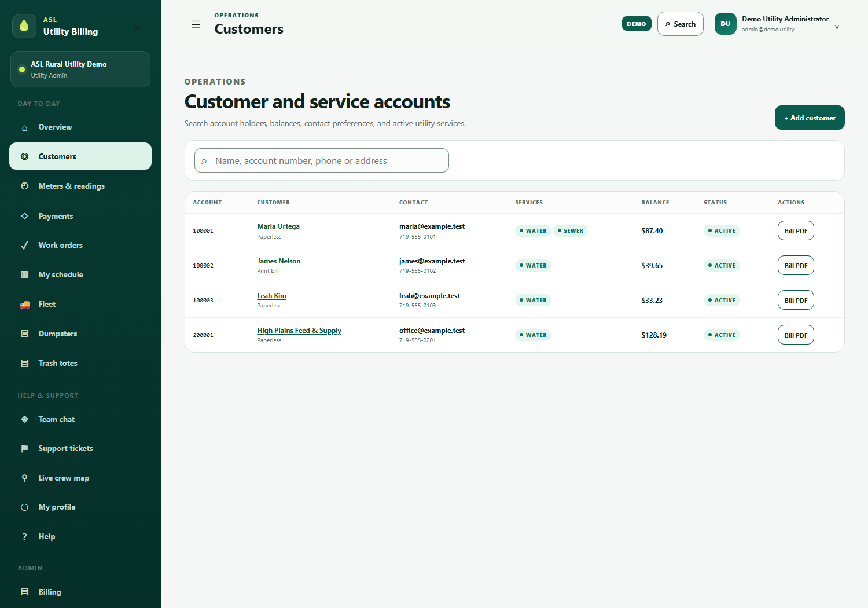Click the Help question mark icon
This screenshot has height=608, width=868.
[x=24, y=537]
